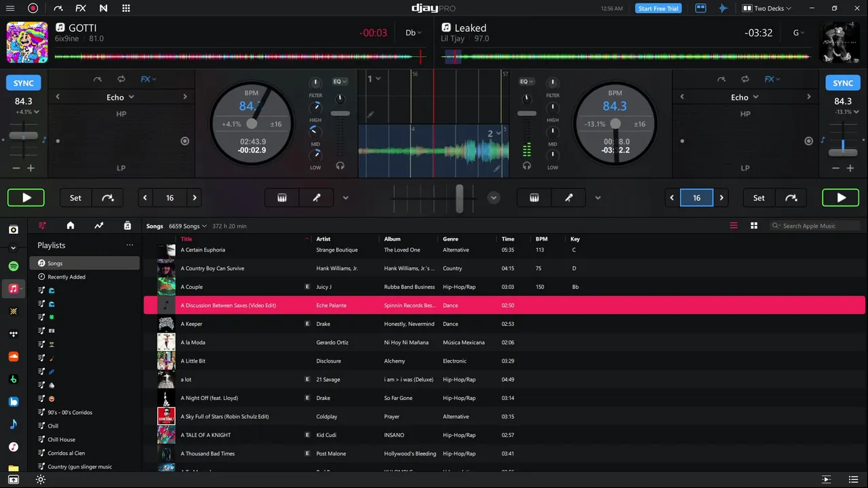868x488 pixels.
Task: Start recording with the red record button
Action: pyautogui.click(x=33, y=8)
